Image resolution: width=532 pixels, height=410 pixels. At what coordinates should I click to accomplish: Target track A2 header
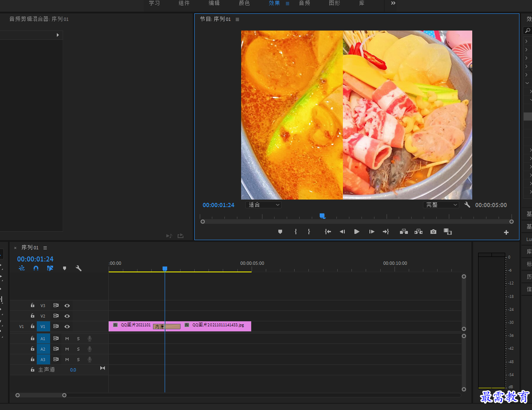43,349
